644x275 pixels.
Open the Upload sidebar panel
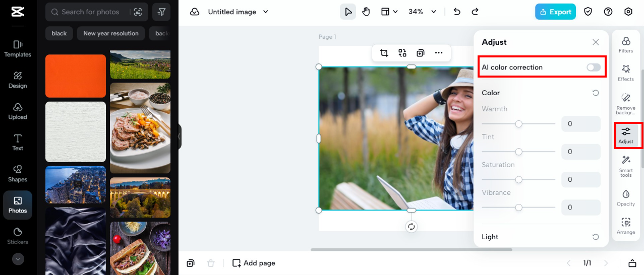pyautogui.click(x=18, y=111)
